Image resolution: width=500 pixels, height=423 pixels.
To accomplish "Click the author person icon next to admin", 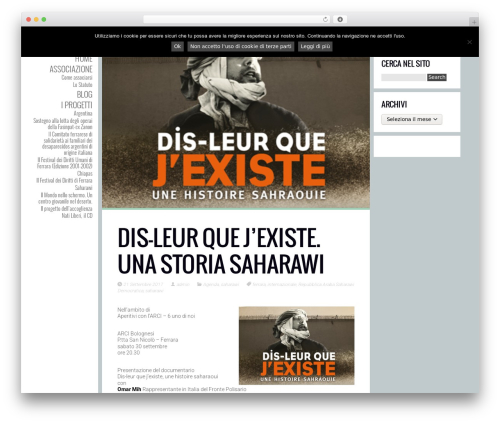I will (173, 284).
